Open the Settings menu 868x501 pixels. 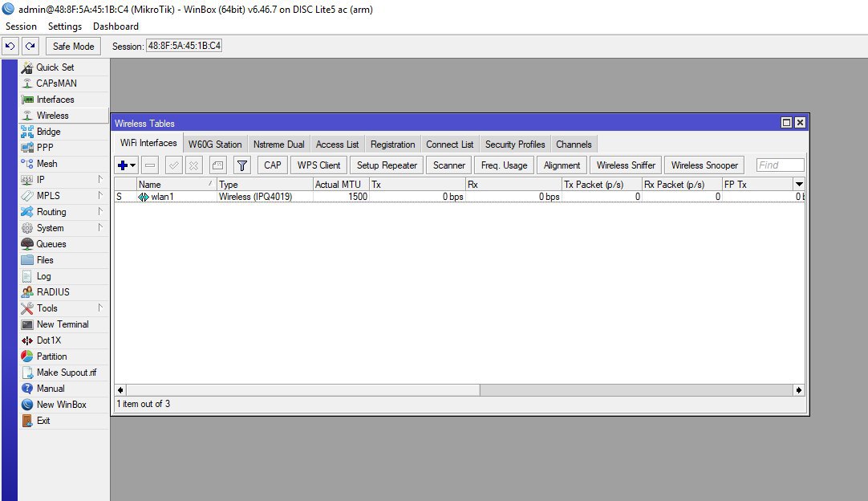point(65,26)
